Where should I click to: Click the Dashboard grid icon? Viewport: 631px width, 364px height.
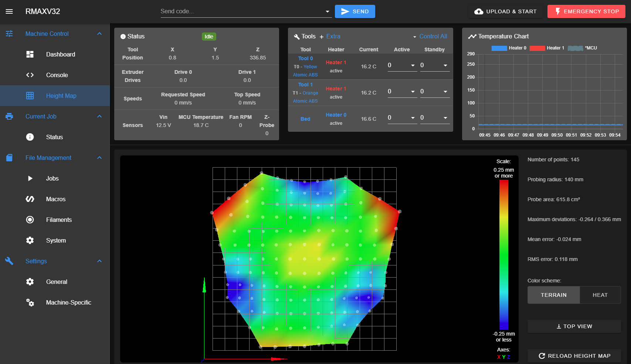pos(30,54)
